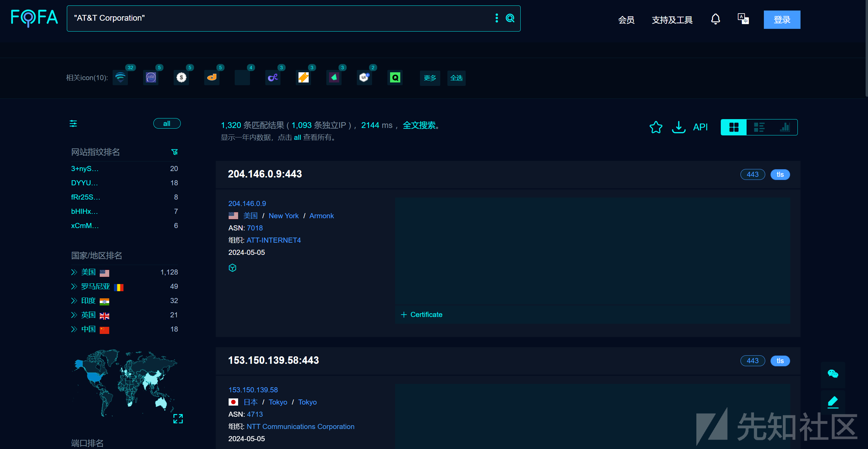Expand the world map to fullscreen
Viewport: 868px width, 449px height.
(178, 418)
